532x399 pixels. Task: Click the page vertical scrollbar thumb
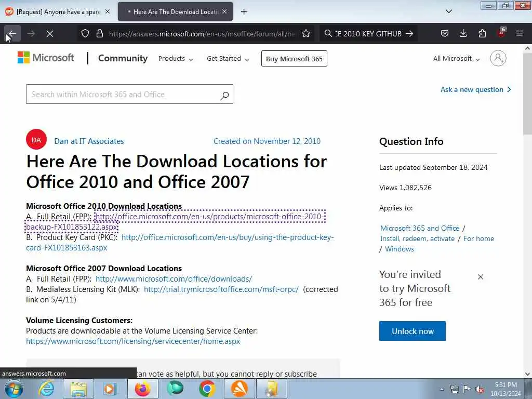point(528,94)
